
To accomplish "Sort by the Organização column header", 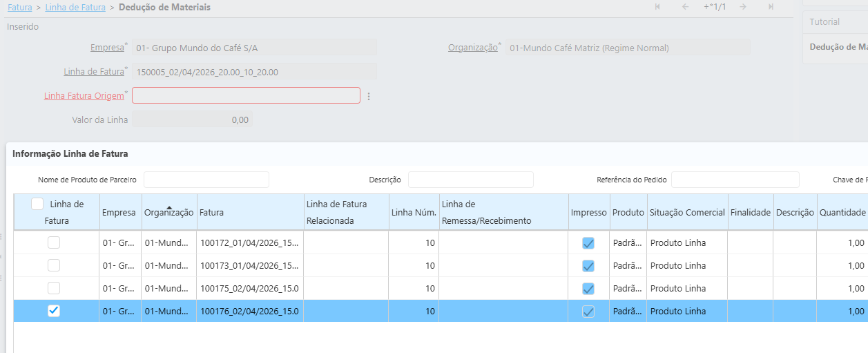I will click(x=168, y=213).
